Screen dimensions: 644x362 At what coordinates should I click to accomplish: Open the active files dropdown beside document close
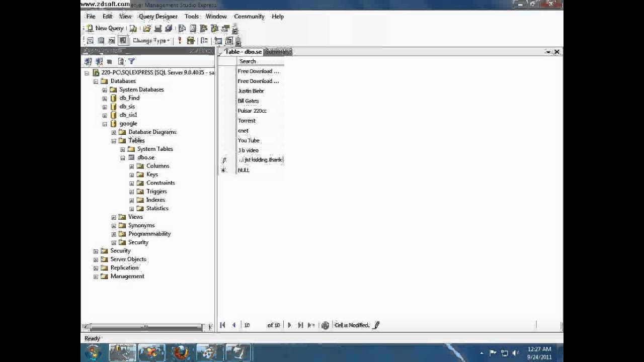[x=548, y=52]
